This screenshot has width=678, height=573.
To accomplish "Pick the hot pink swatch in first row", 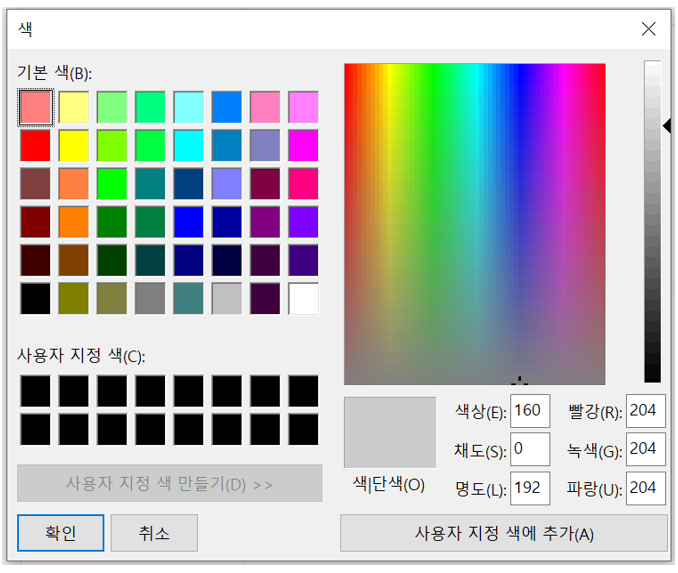I will coord(265,108).
